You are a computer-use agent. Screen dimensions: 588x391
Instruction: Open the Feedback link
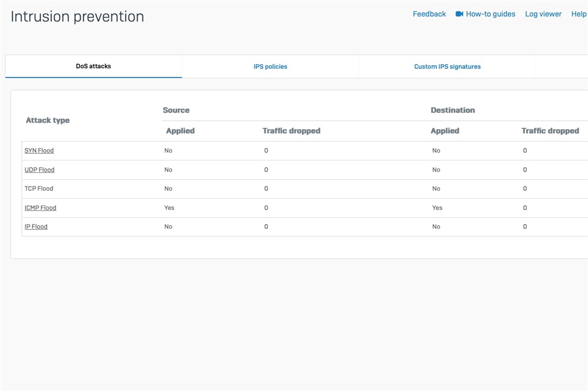point(429,14)
